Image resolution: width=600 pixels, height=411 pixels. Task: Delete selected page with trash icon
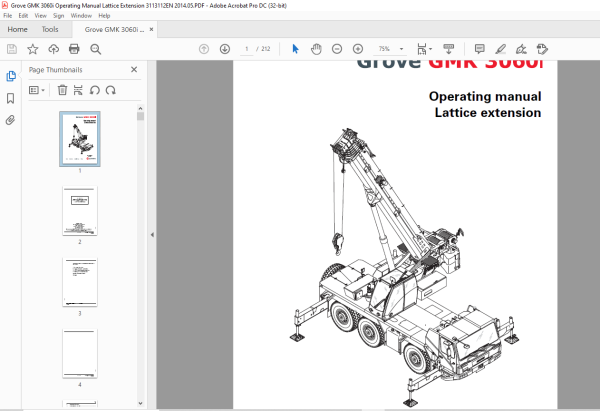click(62, 90)
